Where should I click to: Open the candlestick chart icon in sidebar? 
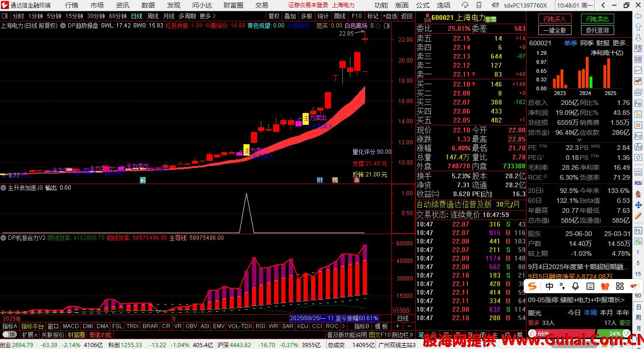click(x=638, y=80)
